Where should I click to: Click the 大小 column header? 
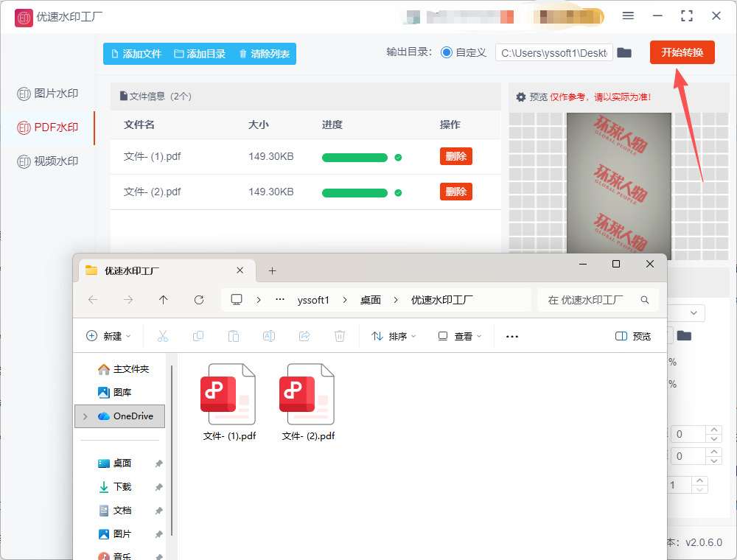click(x=259, y=125)
